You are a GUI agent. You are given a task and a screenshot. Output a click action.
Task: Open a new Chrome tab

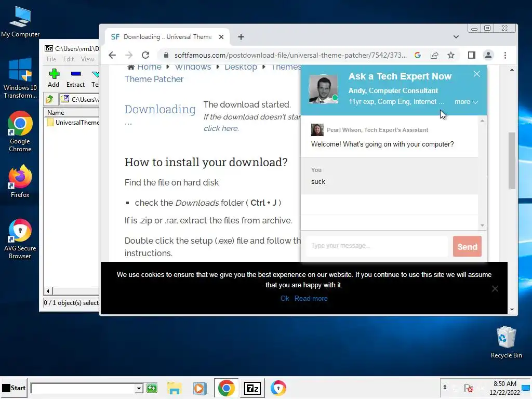coord(241,37)
